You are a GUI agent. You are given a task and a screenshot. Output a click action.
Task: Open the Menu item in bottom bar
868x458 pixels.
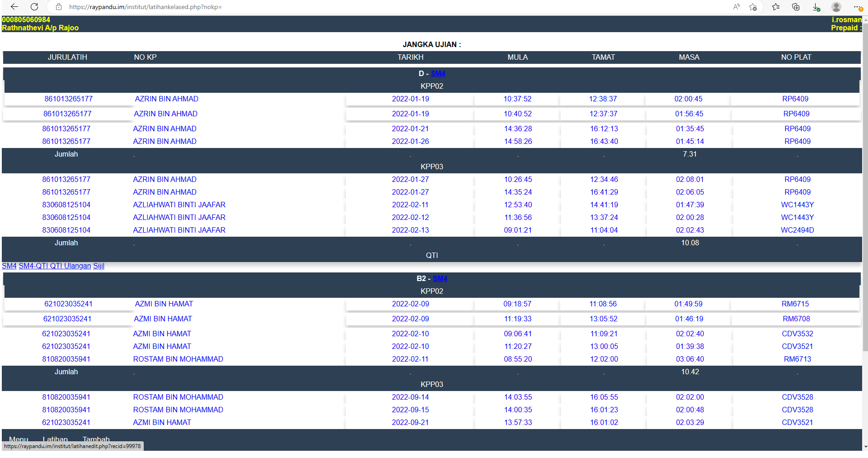tap(19, 439)
